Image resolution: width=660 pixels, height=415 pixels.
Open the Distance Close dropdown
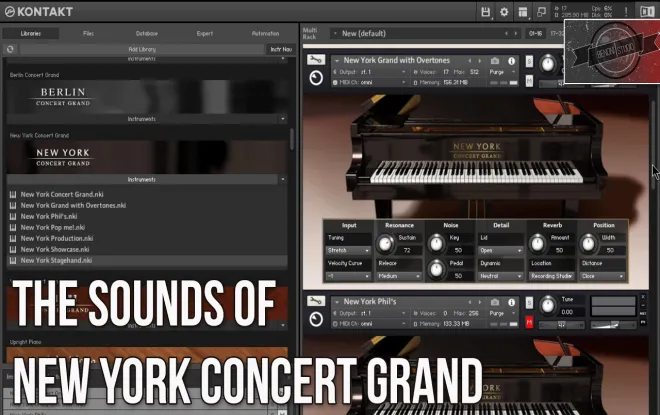(x=602, y=276)
